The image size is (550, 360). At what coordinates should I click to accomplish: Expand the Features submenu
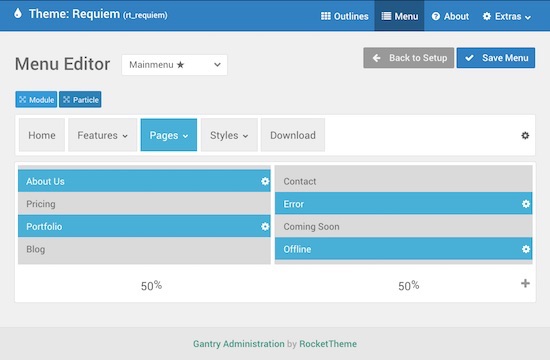[x=102, y=135]
